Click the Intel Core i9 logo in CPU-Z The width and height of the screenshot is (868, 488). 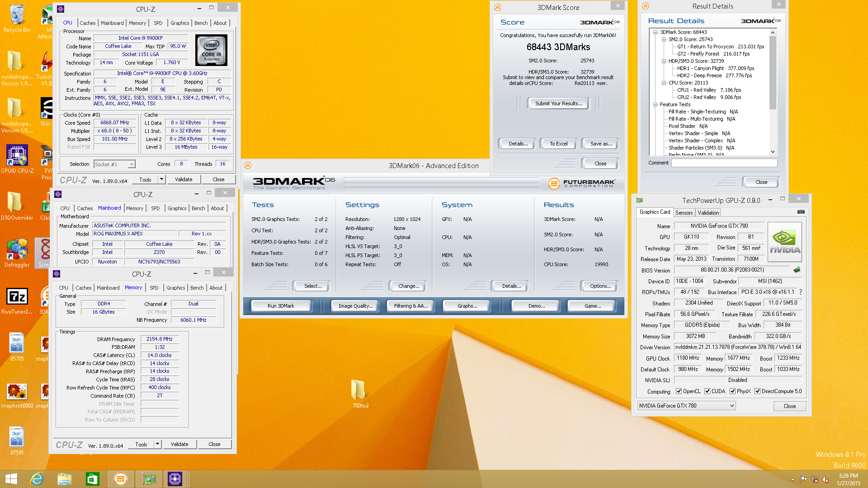[x=211, y=50]
